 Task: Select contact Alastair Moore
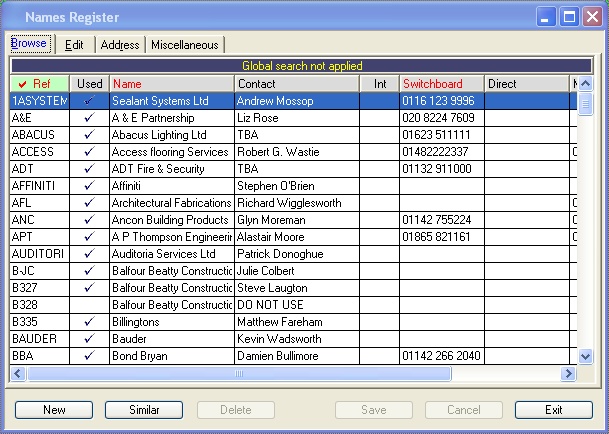[x=271, y=237]
